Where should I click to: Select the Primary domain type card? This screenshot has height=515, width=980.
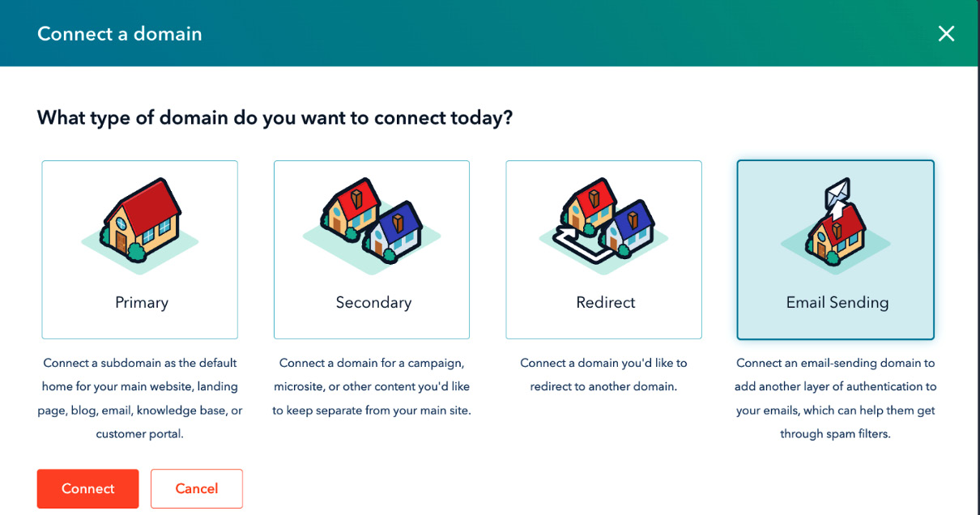[x=140, y=249]
